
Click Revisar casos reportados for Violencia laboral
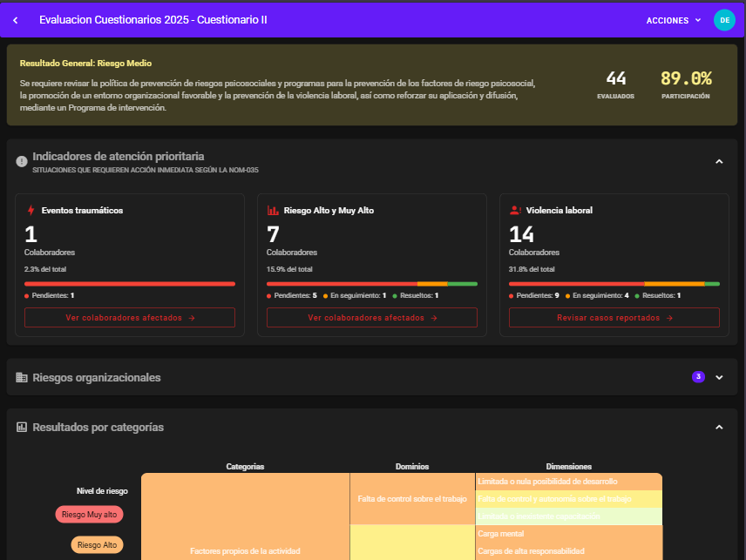pos(614,317)
